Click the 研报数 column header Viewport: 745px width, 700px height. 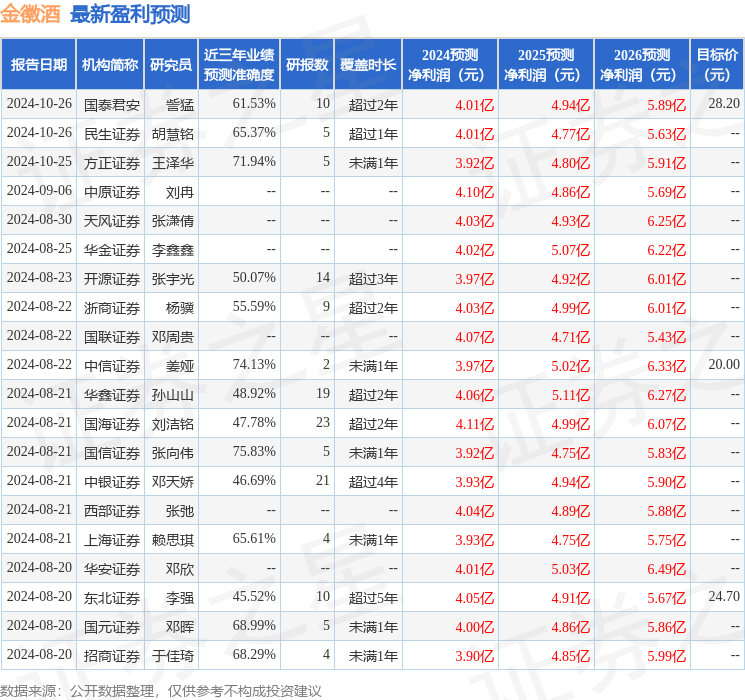(307, 65)
